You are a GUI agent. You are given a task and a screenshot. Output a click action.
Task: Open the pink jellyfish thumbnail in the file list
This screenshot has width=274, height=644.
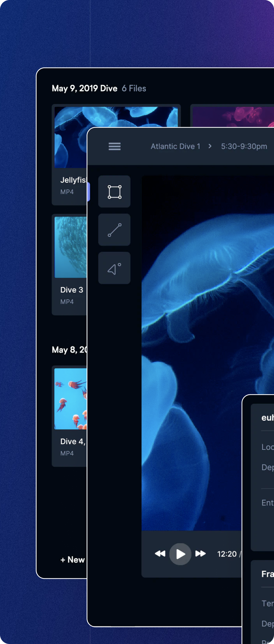(233, 117)
